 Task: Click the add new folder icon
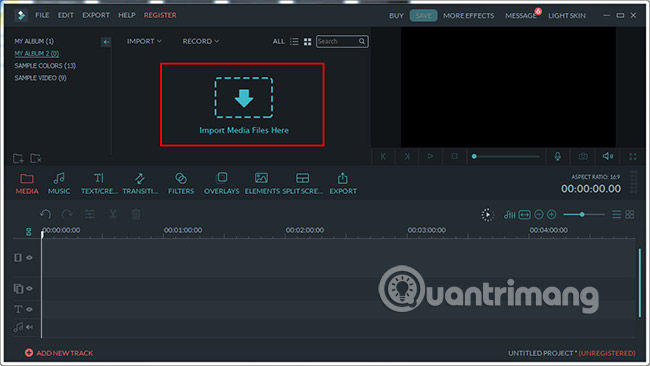[18, 158]
